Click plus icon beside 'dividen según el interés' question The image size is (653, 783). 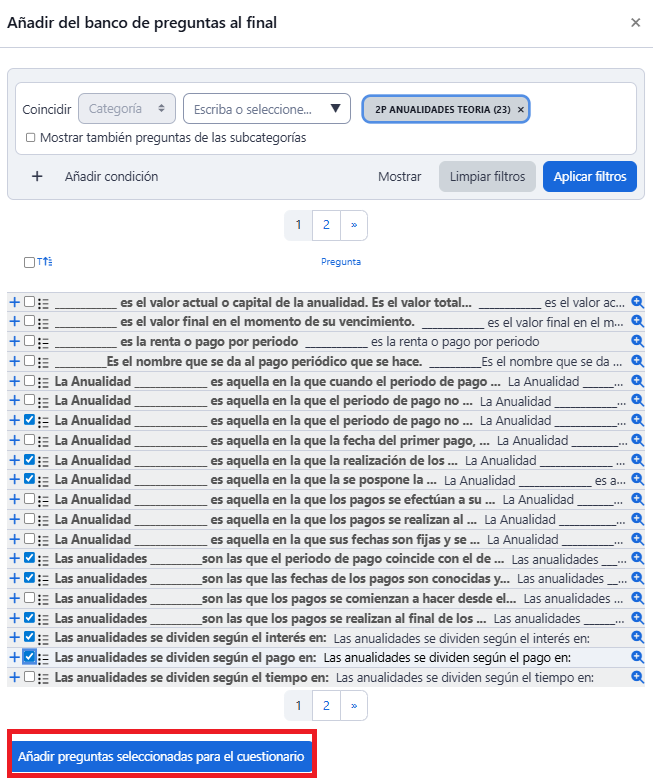[14, 638]
